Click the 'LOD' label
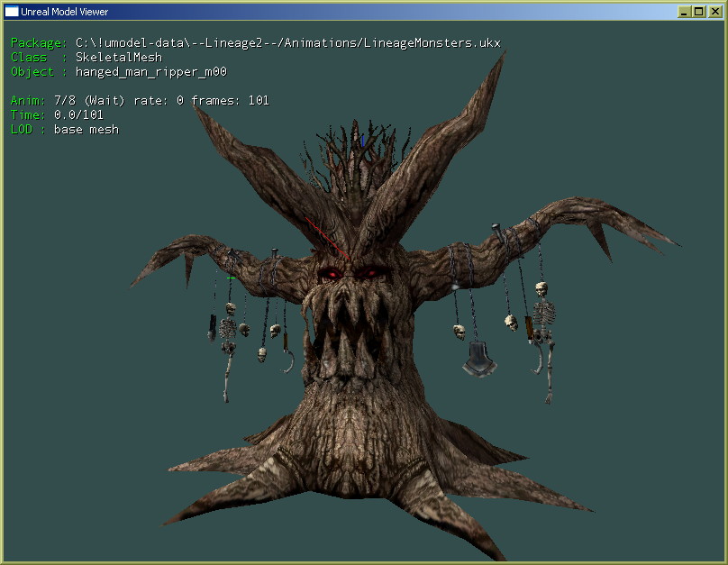The image size is (728, 565). click(22, 130)
